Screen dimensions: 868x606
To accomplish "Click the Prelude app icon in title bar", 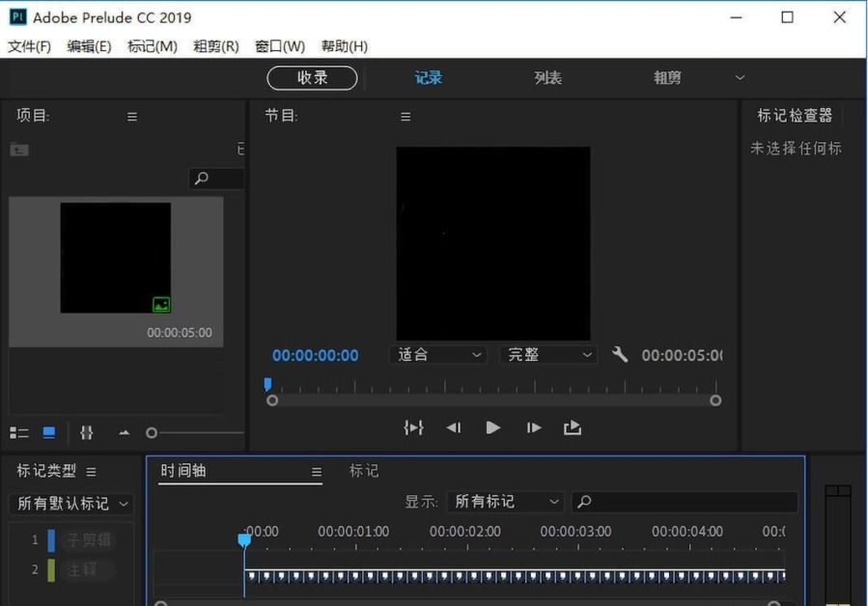I will click(17, 17).
